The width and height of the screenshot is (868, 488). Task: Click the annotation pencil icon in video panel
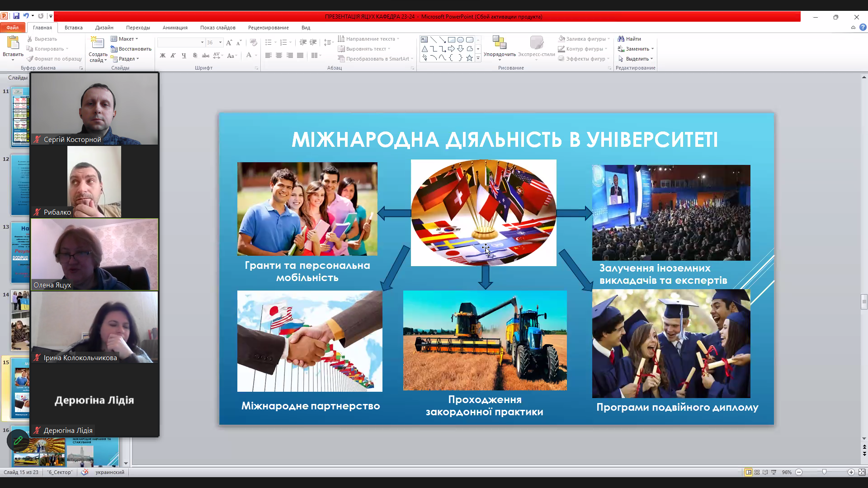18,440
